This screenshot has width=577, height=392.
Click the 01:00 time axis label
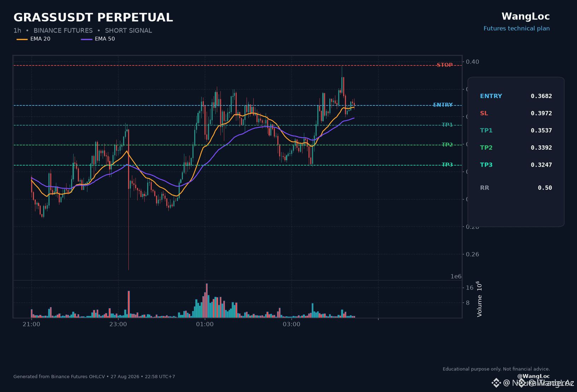205,324
